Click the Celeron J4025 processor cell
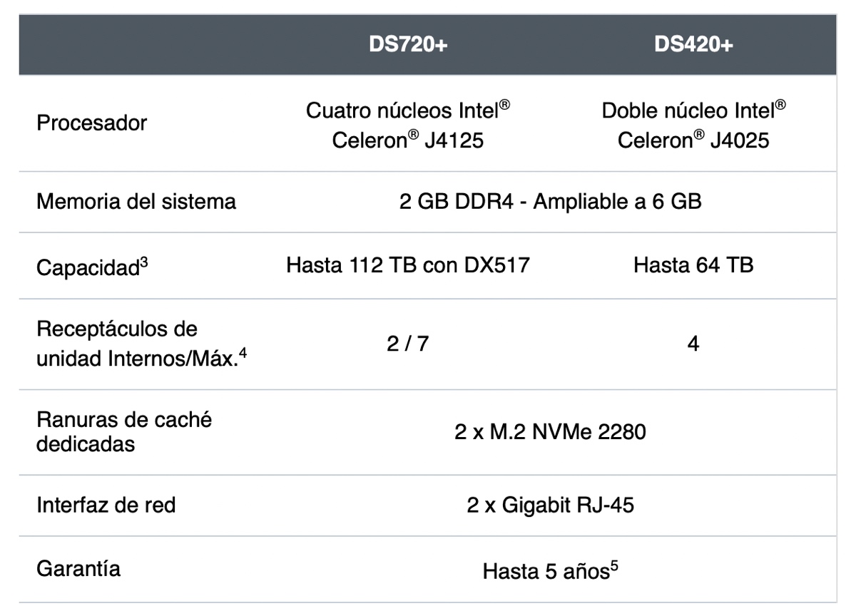856x616 pixels. coord(693,125)
